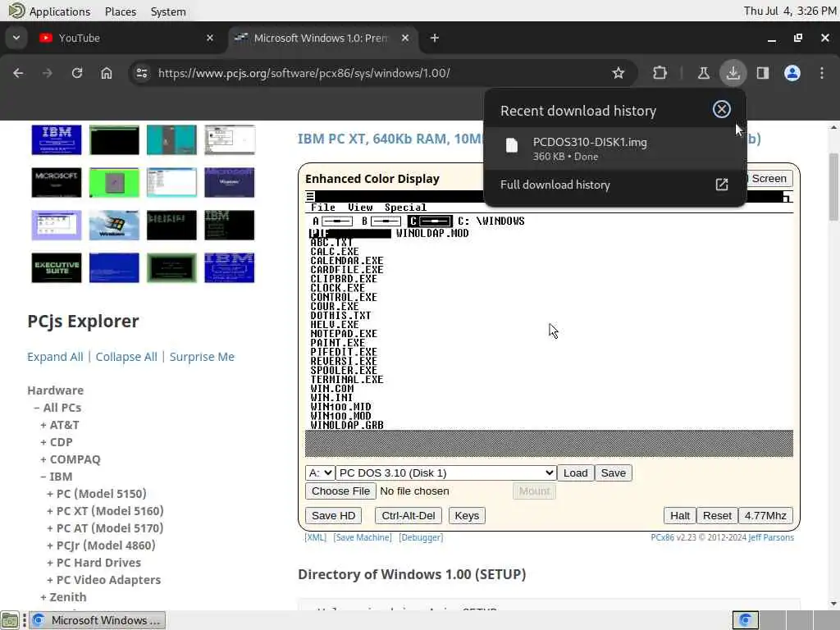Expand the AT&T tree node
The width and height of the screenshot is (840, 630).
60,425
